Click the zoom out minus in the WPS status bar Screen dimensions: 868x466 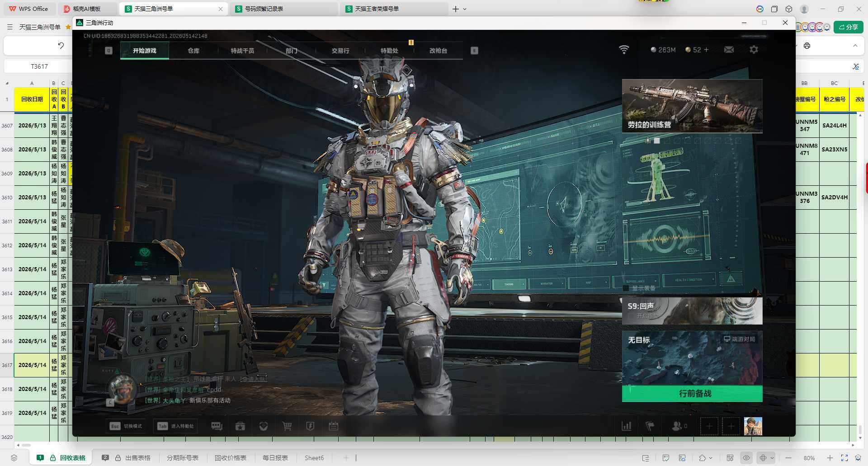tap(788, 458)
